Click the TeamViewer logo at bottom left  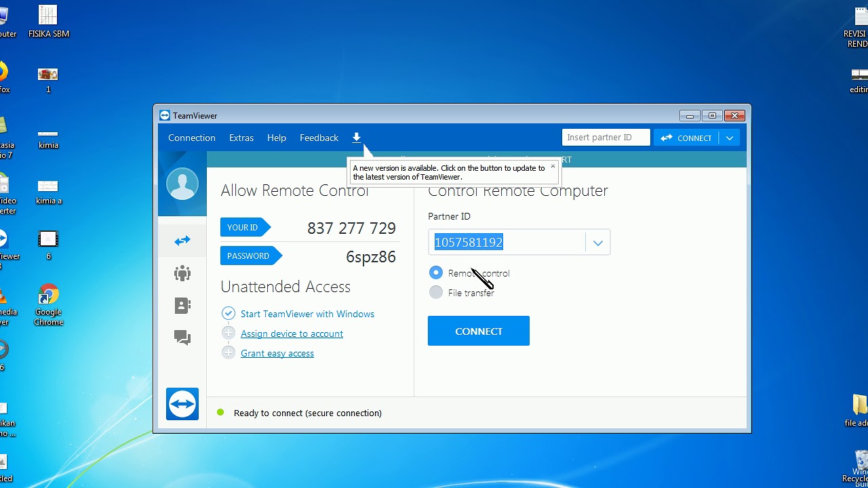point(182,404)
